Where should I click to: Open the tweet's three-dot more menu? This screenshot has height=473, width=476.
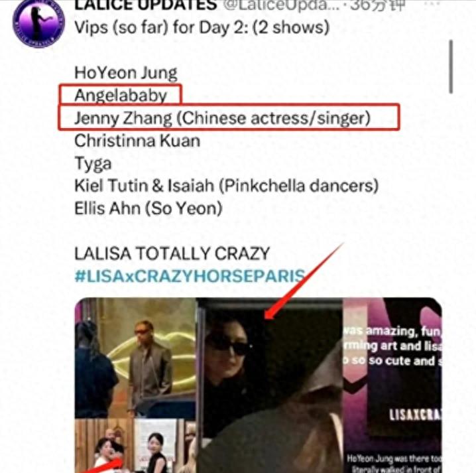[x=433, y=3]
